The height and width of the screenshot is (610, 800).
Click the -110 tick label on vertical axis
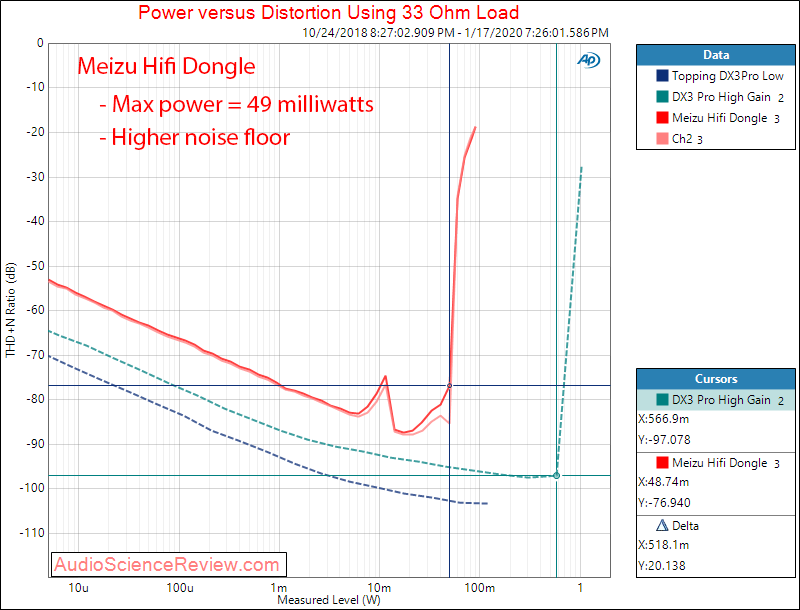pos(32,533)
